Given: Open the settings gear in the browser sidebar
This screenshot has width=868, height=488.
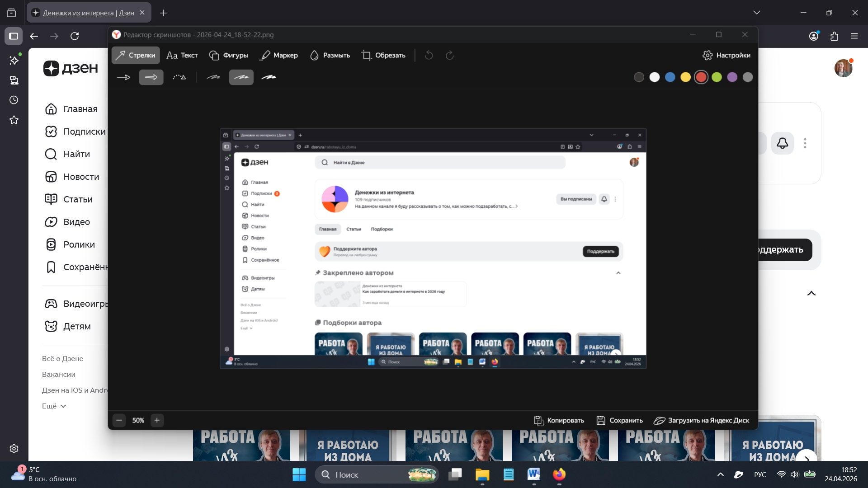Looking at the screenshot, I should click(x=14, y=449).
